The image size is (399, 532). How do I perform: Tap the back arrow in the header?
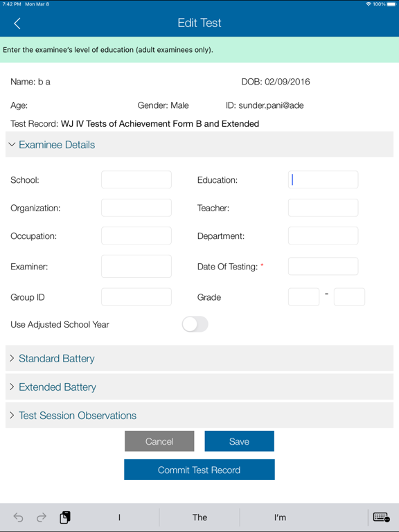[17, 24]
